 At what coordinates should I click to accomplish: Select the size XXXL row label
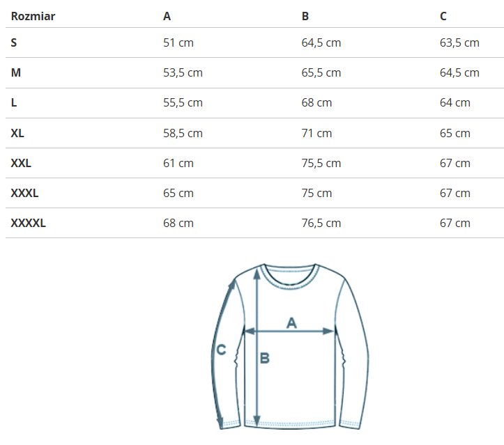24,193
